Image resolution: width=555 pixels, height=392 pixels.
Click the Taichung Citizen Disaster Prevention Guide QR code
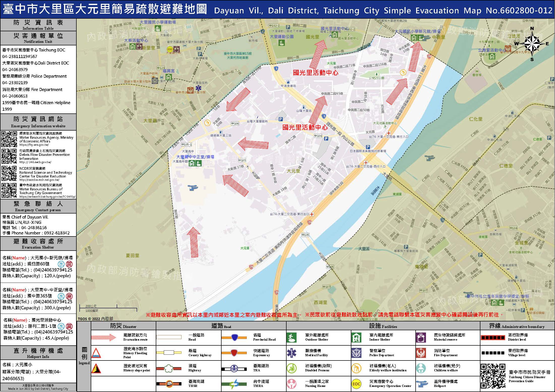tap(493, 376)
